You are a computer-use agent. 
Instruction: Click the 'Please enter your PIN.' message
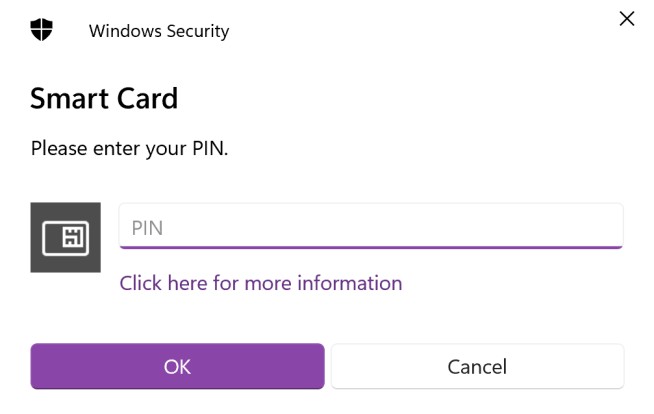[x=129, y=148]
